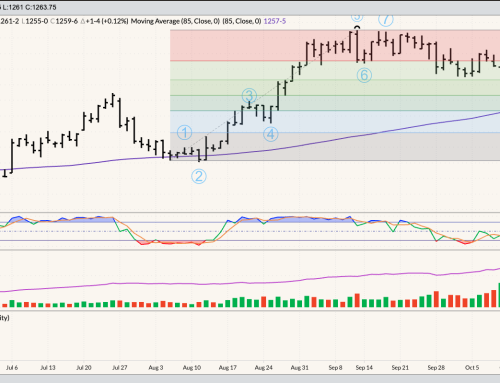Click the Aug 31 date label
This screenshot has height=383, width=500.
(300, 367)
